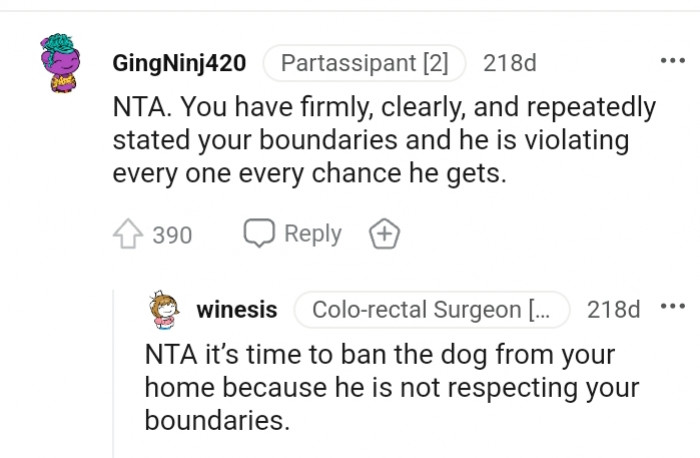The height and width of the screenshot is (458, 700).
Task: Click the Reply text label
Action: coord(313,234)
